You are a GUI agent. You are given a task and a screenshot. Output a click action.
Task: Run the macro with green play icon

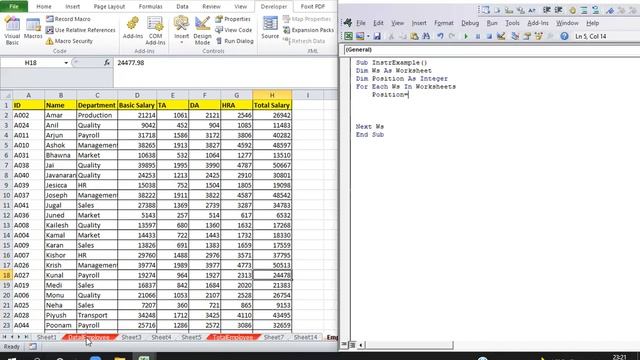(466, 36)
